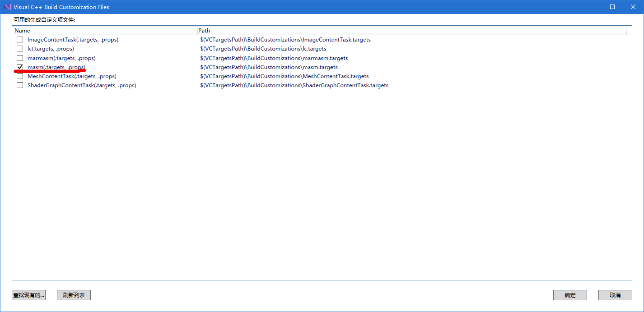Image resolution: width=644 pixels, height=312 pixels.
Task: Click the 查找现有的... button
Action: click(x=29, y=295)
